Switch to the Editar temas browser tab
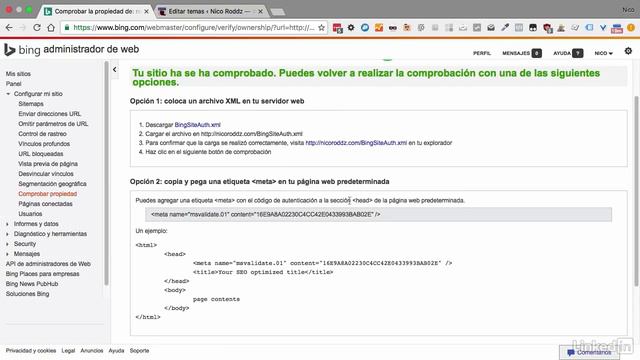The height and width of the screenshot is (360, 640). point(210,11)
